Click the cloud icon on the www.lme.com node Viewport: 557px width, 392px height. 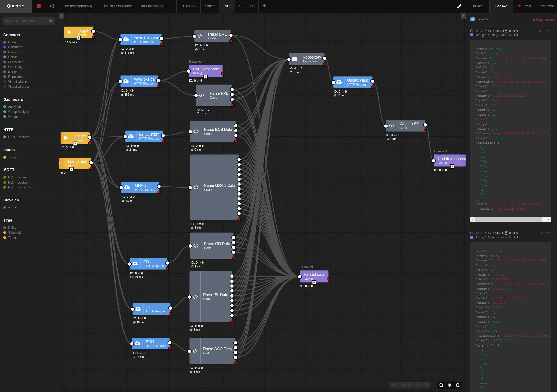click(126, 39)
